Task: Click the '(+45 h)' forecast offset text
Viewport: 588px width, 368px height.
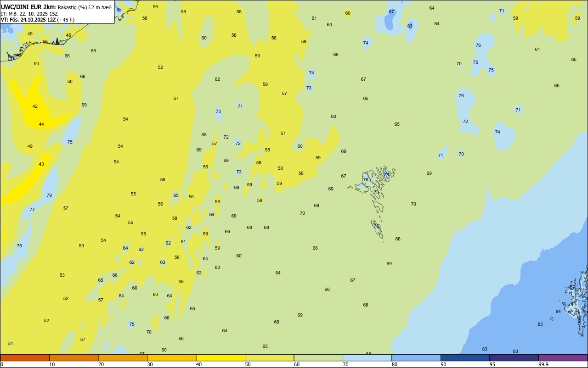Action: point(66,20)
